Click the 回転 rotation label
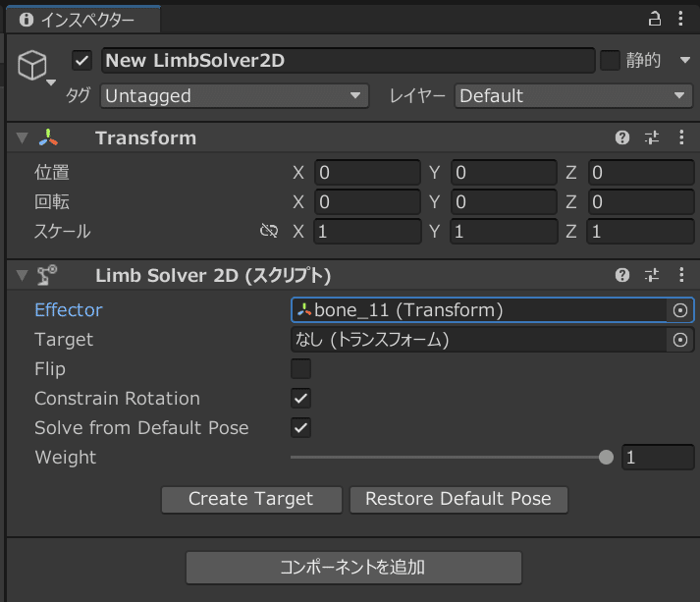 52,202
